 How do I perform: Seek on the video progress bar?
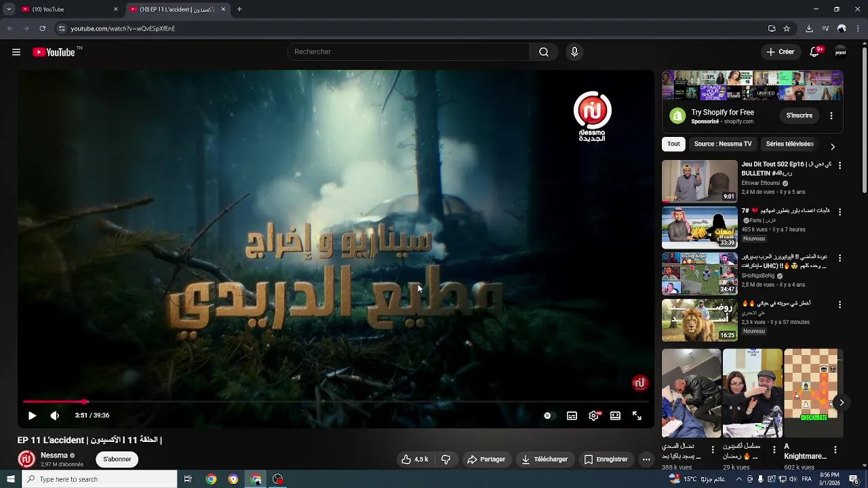336,402
